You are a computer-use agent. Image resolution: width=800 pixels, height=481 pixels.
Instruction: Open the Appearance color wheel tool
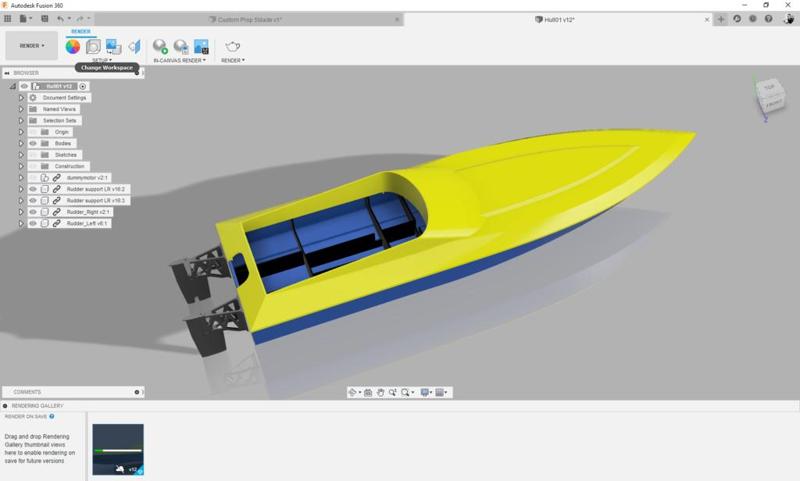pyautogui.click(x=73, y=46)
